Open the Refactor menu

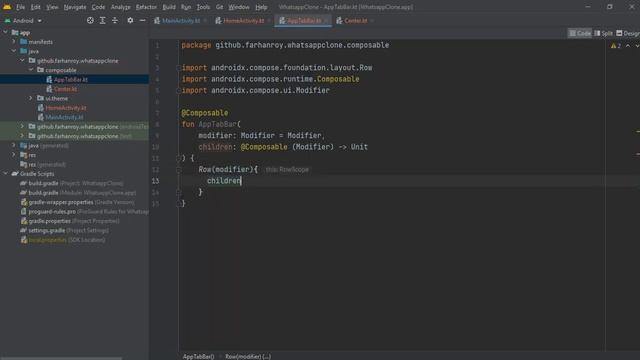tap(146, 7)
